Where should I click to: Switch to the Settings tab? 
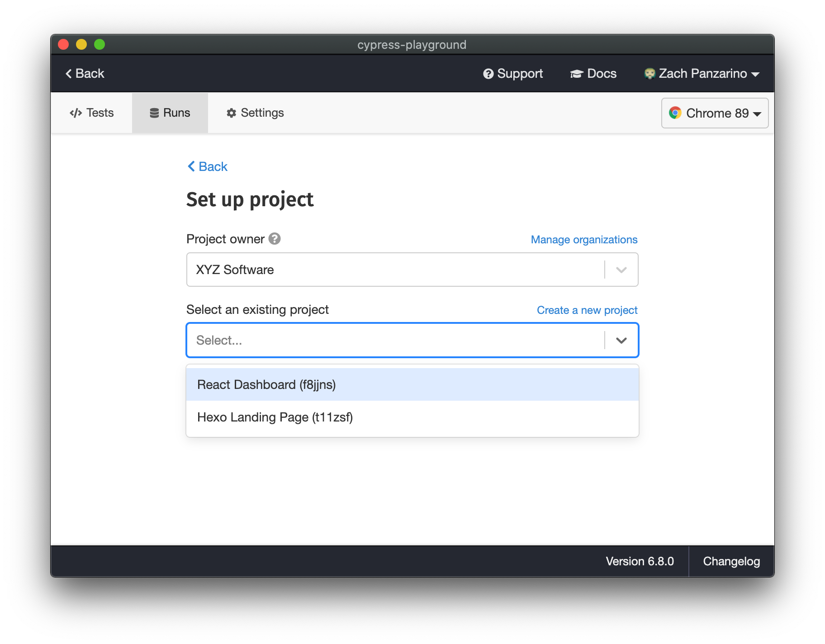(255, 113)
